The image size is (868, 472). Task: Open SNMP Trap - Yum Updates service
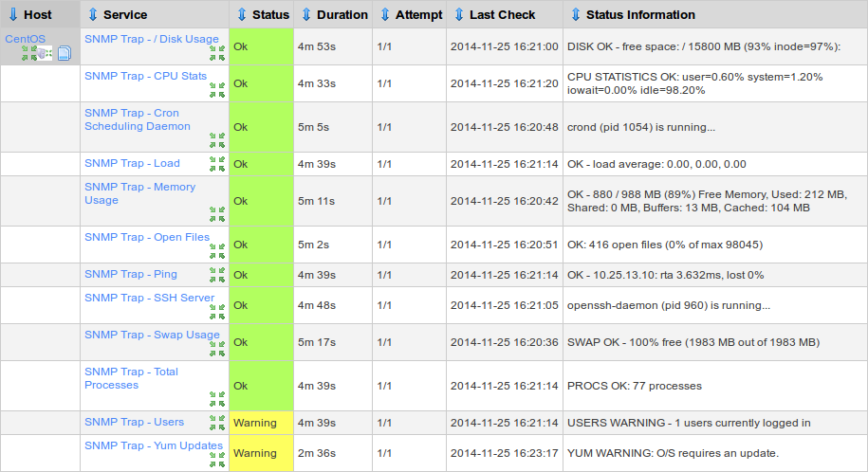point(154,445)
